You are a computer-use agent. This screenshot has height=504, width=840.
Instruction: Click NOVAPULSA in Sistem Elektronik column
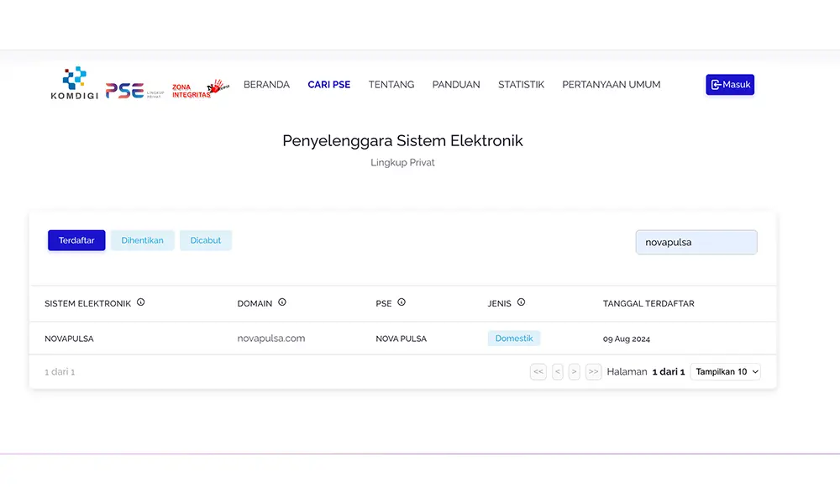point(69,339)
